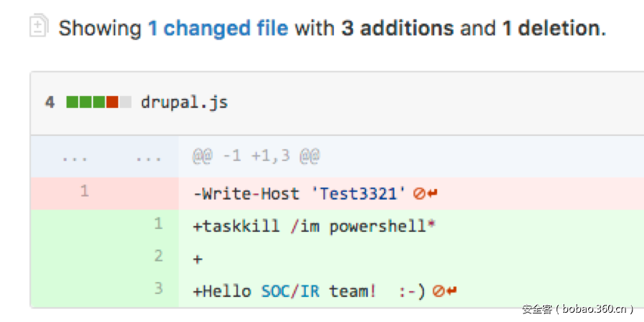644x322 pixels.
Task: Click the "@@ -1 +1,3 @@" hunk header
Action: point(256,157)
